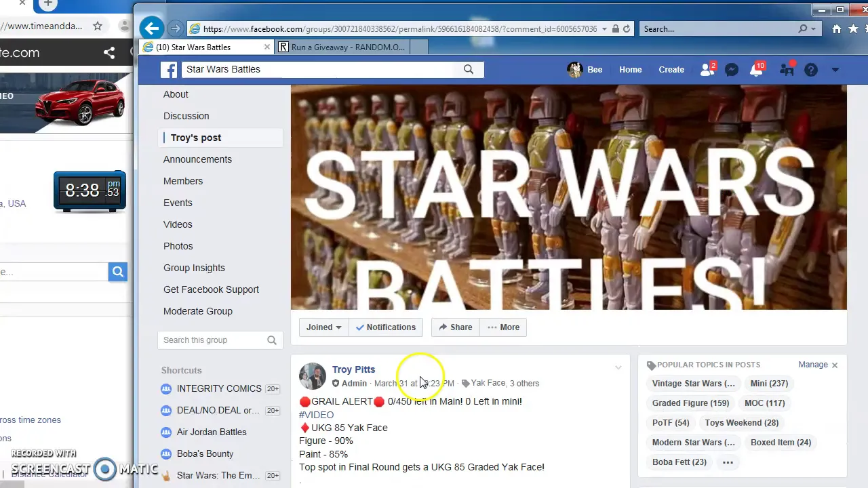The image size is (868, 488).
Task: Open group Events
Action: pyautogui.click(x=178, y=203)
